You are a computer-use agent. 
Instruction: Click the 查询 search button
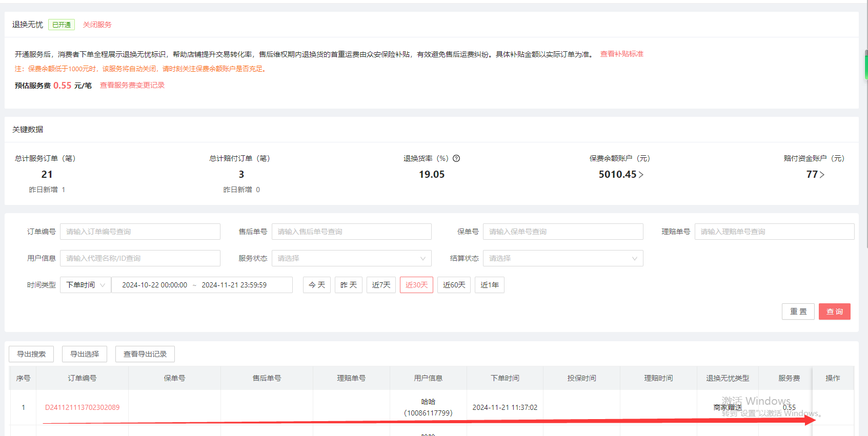point(834,312)
